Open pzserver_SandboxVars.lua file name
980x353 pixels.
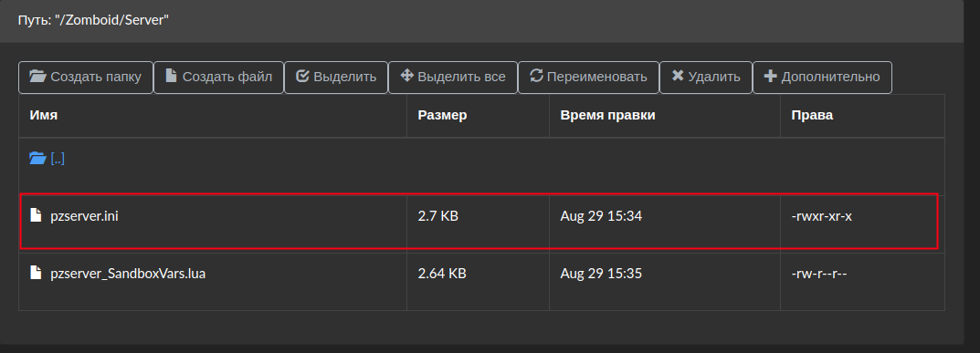tap(128, 273)
